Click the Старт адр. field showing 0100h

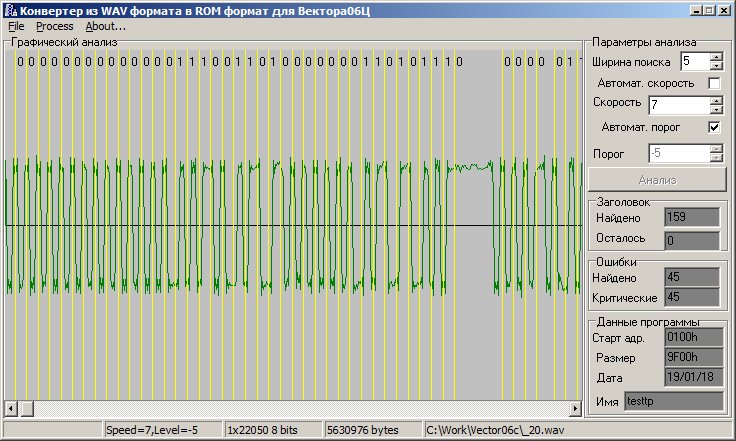tap(691, 338)
